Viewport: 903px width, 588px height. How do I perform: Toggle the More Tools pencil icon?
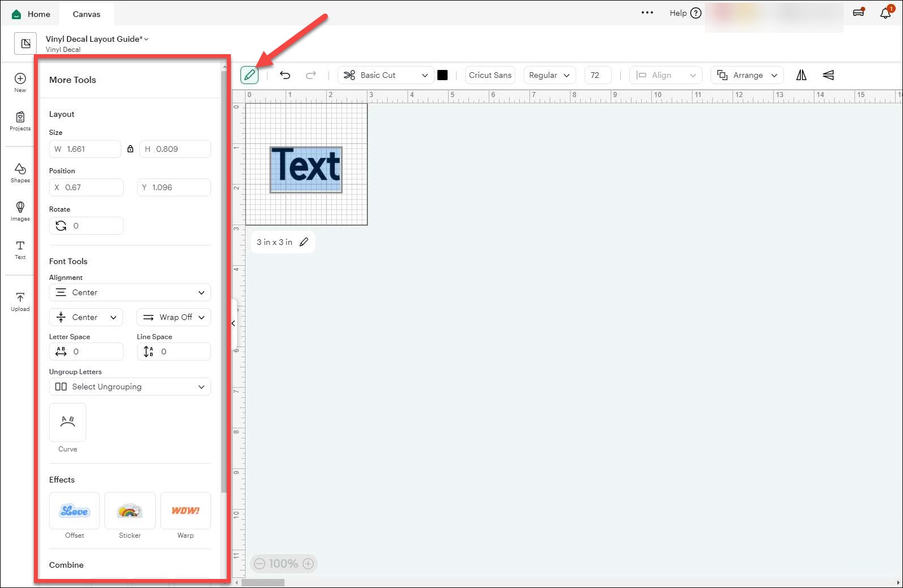249,75
